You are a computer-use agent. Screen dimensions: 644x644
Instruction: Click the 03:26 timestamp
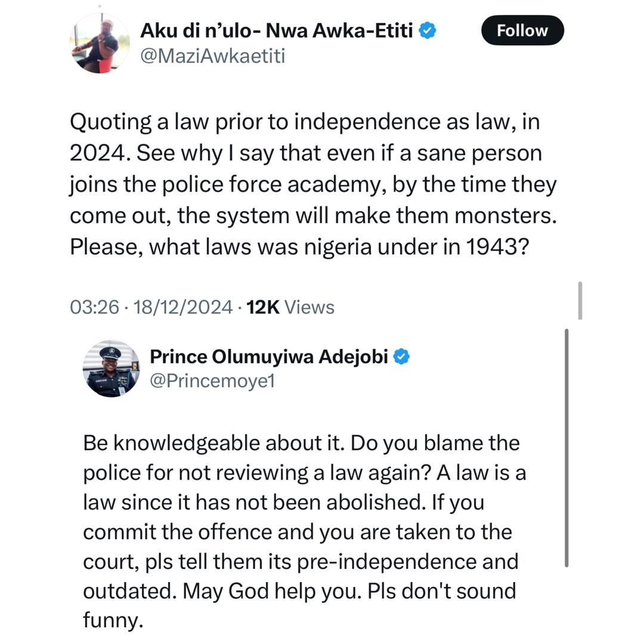point(94,307)
